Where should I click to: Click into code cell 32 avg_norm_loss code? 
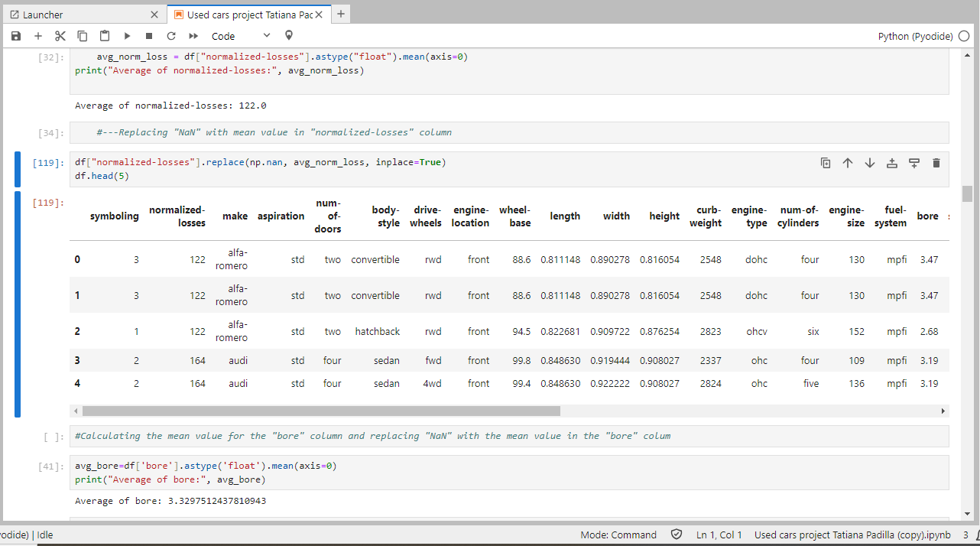tap(282, 57)
